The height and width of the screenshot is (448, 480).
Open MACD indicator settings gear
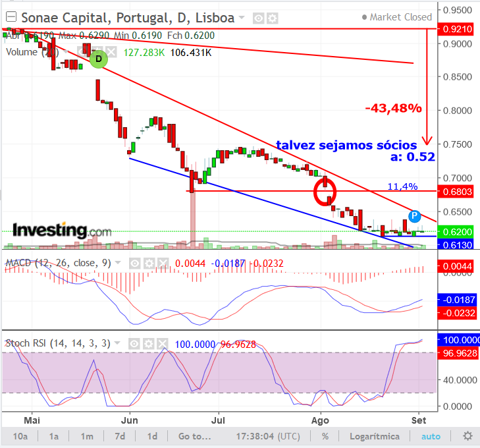(149, 263)
